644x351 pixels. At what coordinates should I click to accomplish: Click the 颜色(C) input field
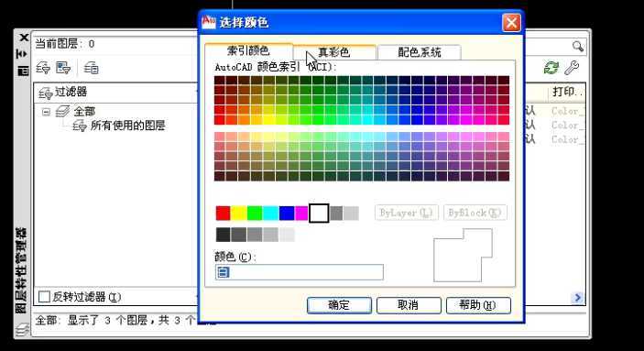pos(300,272)
